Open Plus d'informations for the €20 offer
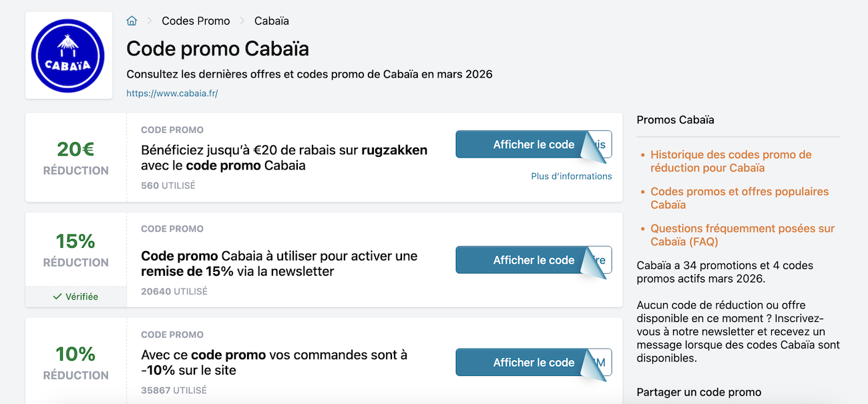868x404 pixels. (572, 176)
